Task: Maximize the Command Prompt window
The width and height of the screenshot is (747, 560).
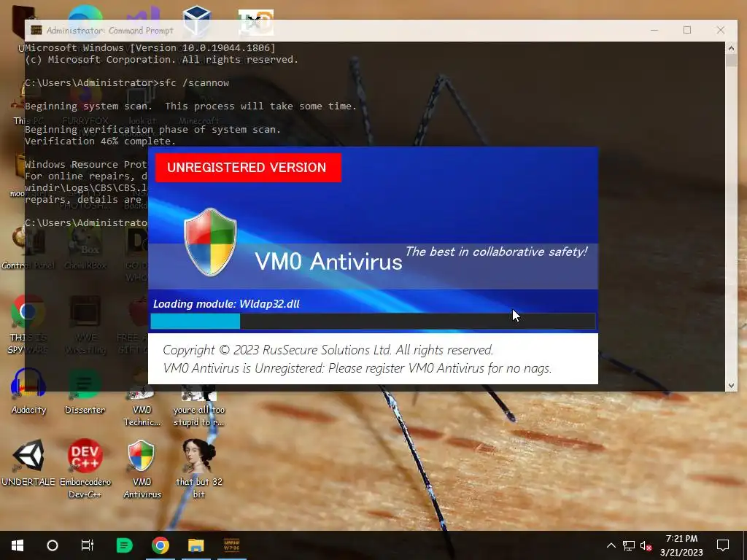Action: click(687, 30)
